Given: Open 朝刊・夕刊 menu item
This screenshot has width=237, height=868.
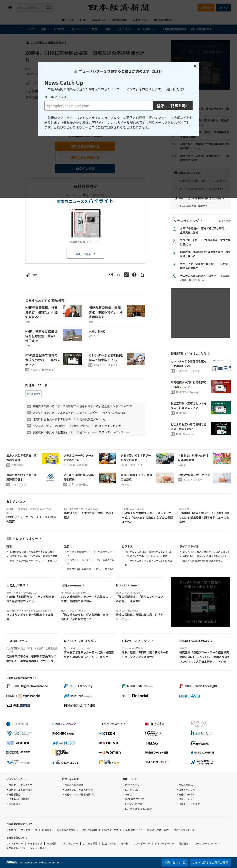Looking at the screenshot, I should pyautogui.click(x=68, y=20).
